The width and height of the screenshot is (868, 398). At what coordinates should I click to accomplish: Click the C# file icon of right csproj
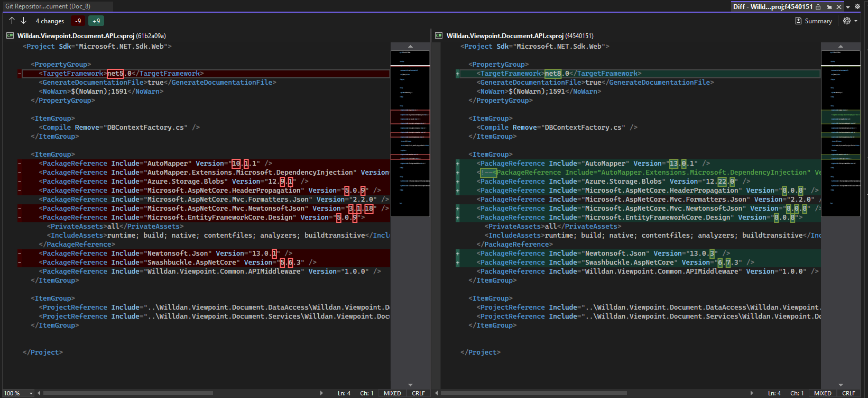[439, 36]
